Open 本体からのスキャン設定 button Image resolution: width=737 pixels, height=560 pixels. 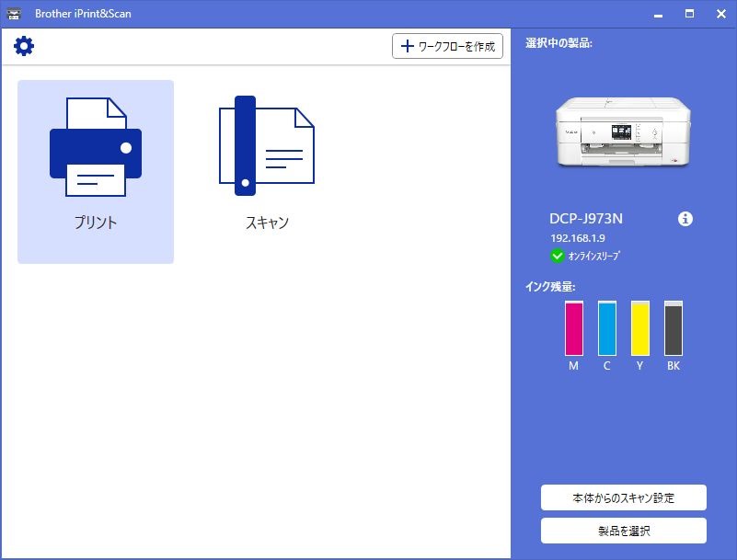[623, 497]
